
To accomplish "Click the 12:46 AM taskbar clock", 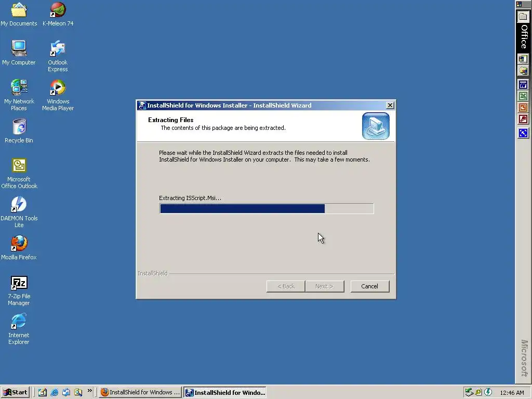I will coord(512,393).
